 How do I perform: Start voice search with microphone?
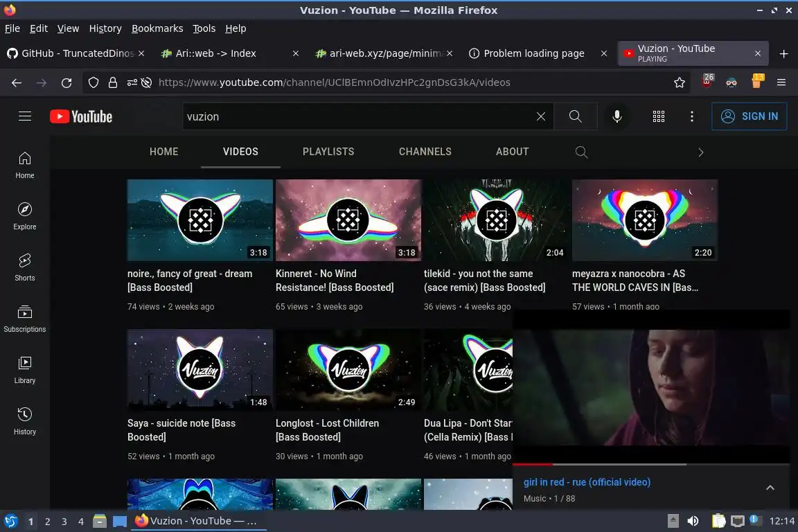pyautogui.click(x=617, y=116)
